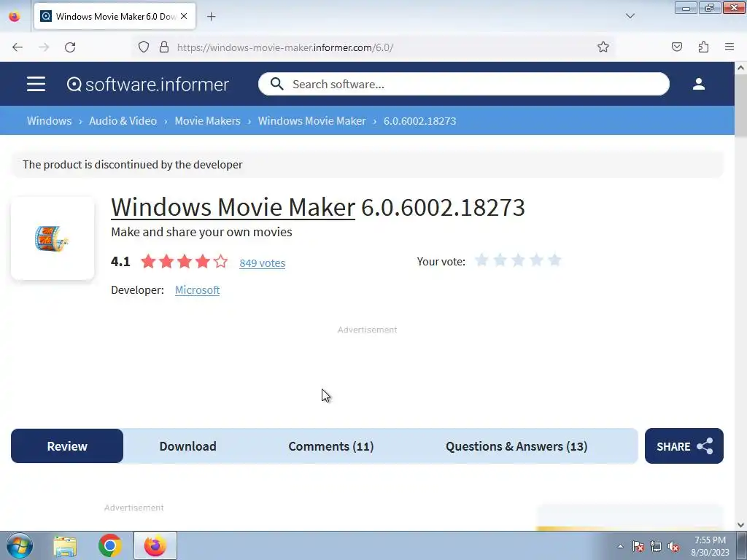Screen dimensions: 747x560
Task: Open the 849 votes link
Action: click(x=262, y=262)
